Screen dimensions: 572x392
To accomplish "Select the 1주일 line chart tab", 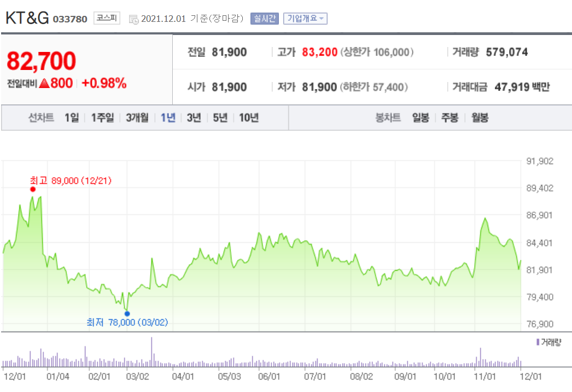I will (102, 118).
